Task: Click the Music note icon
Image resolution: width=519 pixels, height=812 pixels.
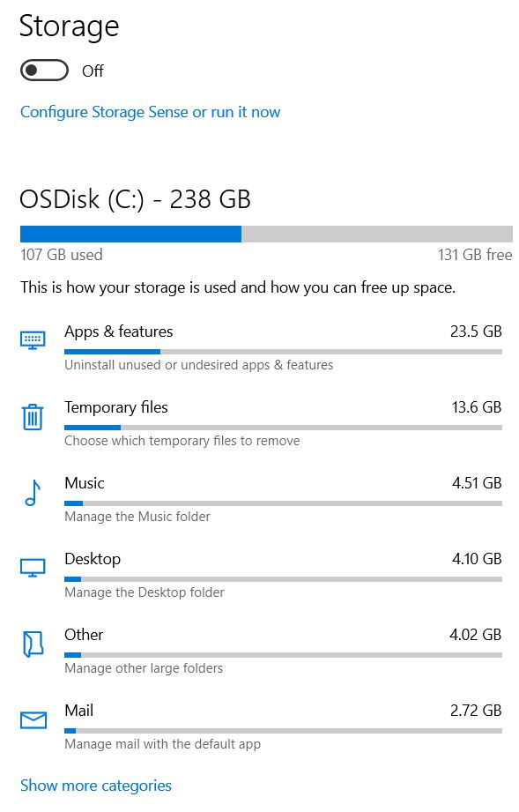Action: [x=33, y=491]
